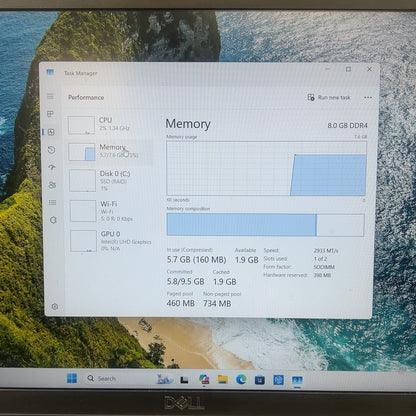The width and height of the screenshot is (416, 416).
Task: Maximize the Task Manager window
Action: (x=348, y=69)
